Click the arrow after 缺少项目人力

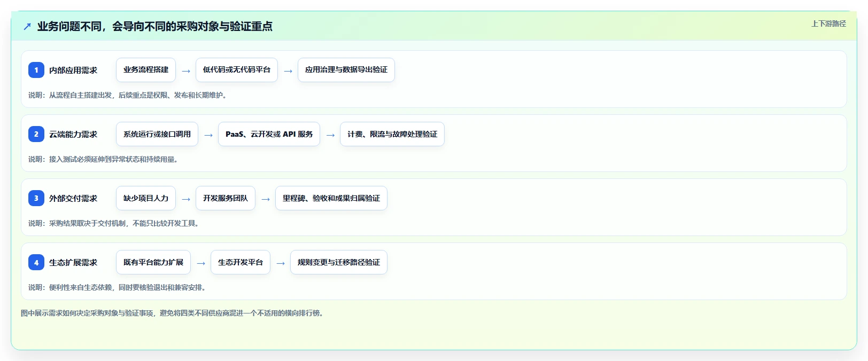[186, 199]
